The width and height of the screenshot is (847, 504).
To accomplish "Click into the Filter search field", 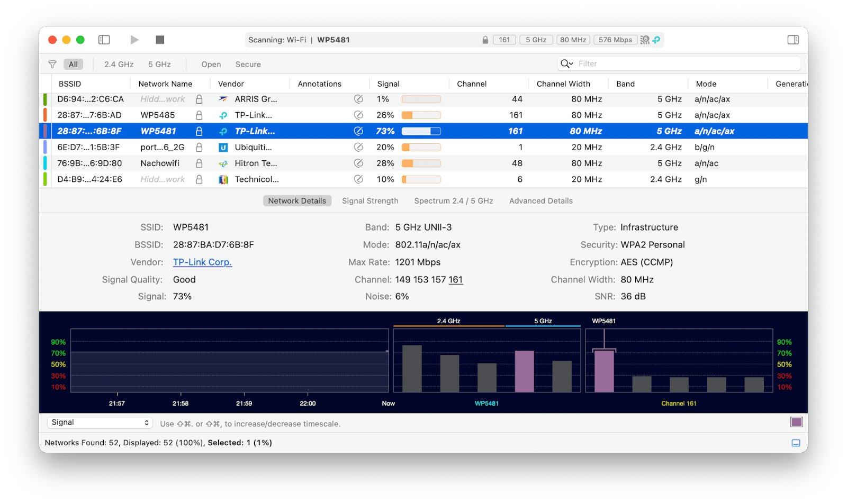I will tap(679, 63).
